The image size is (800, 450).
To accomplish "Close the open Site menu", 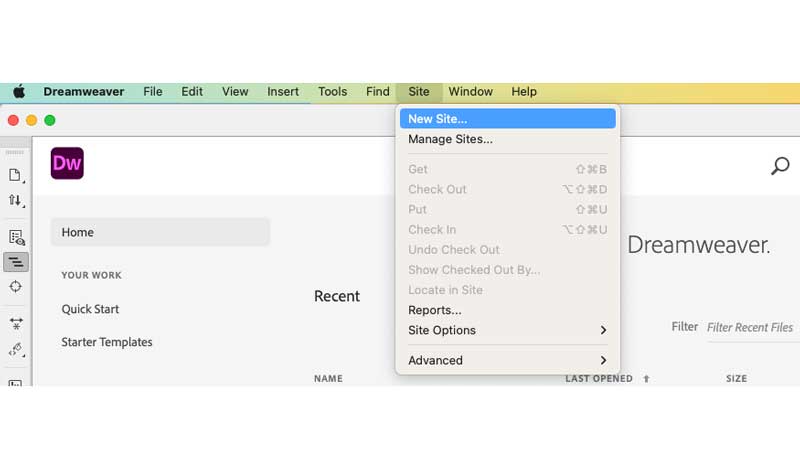I will coord(419,92).
